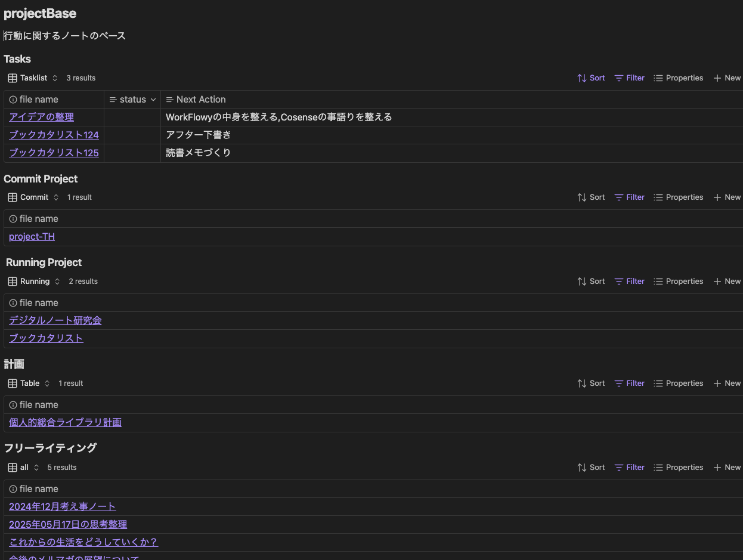
Task: Open the ブックカタリスト124 note
Action: 54,135
